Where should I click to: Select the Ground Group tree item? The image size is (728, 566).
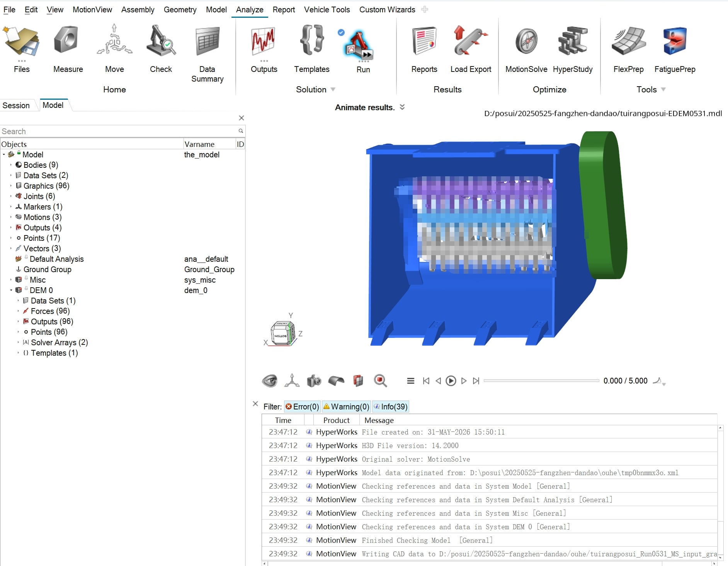[47, 269]
